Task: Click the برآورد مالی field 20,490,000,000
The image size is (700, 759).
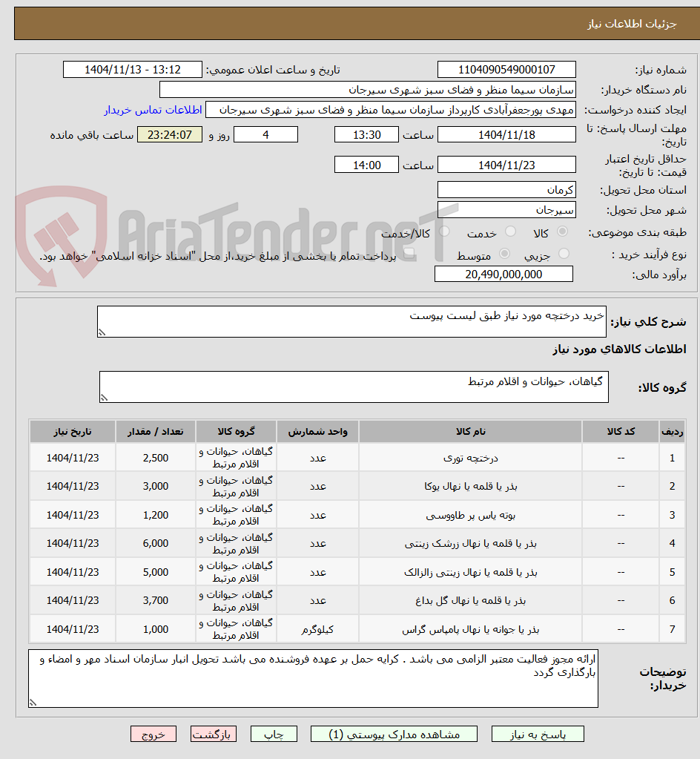Action: (503, 274)
